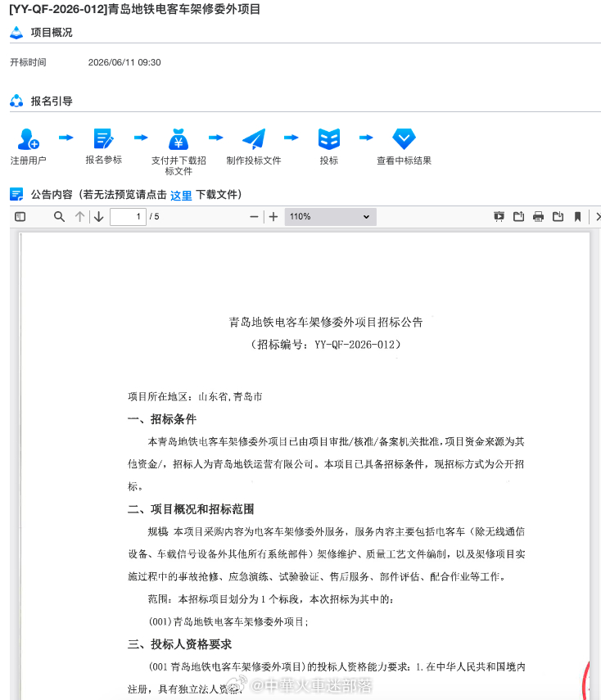Download the PDF file
This screenshot has width=601, height=700.
coord(558,217)
